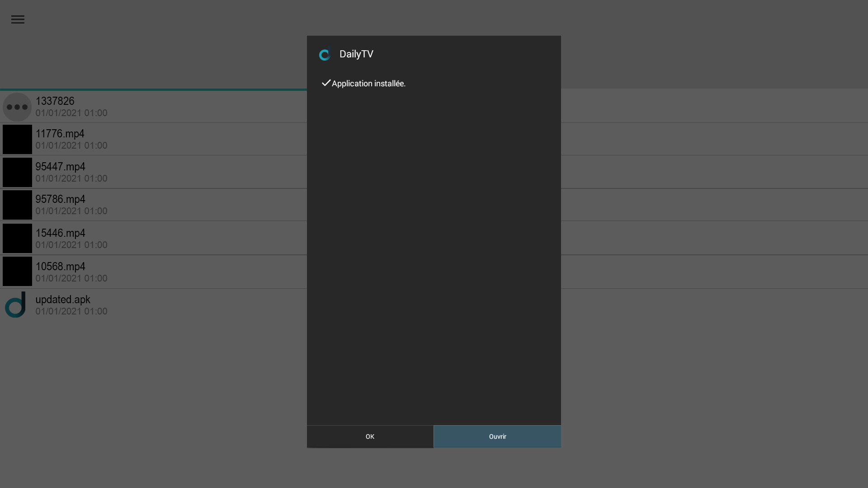Open the hamburger menu icon
This screenshot has height=488, width=868.
[18, 19]
